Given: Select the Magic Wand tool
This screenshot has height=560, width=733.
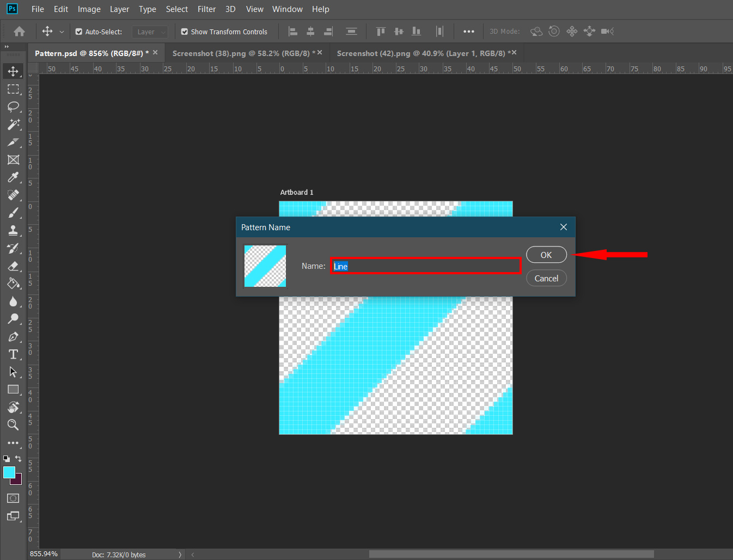Looking at the screenshot, I should point(13,124).
